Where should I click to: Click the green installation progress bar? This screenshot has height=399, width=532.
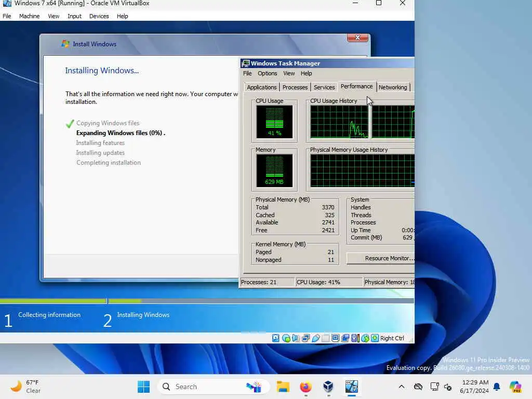(x=71, y=301)
